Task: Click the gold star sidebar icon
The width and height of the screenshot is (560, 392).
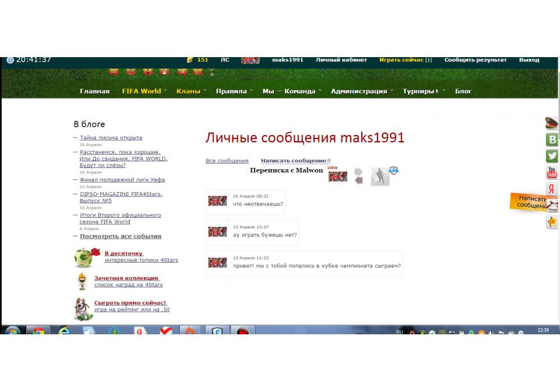Action: pos(552,222)
